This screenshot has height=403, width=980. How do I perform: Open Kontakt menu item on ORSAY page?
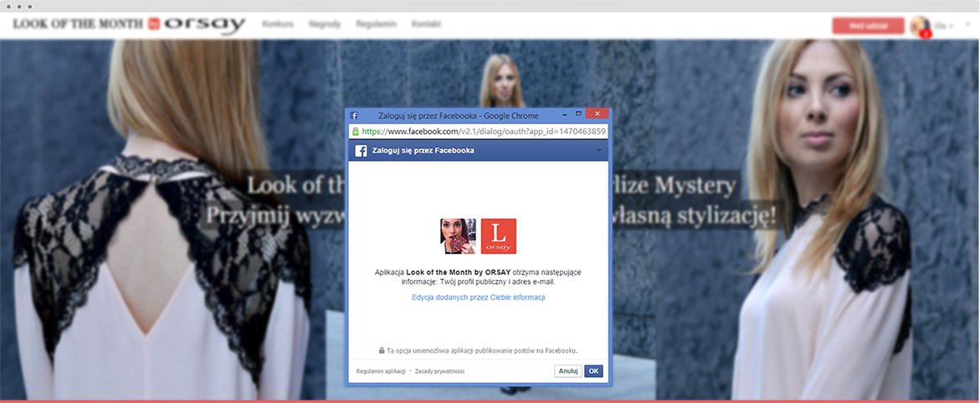pos(426,24)
